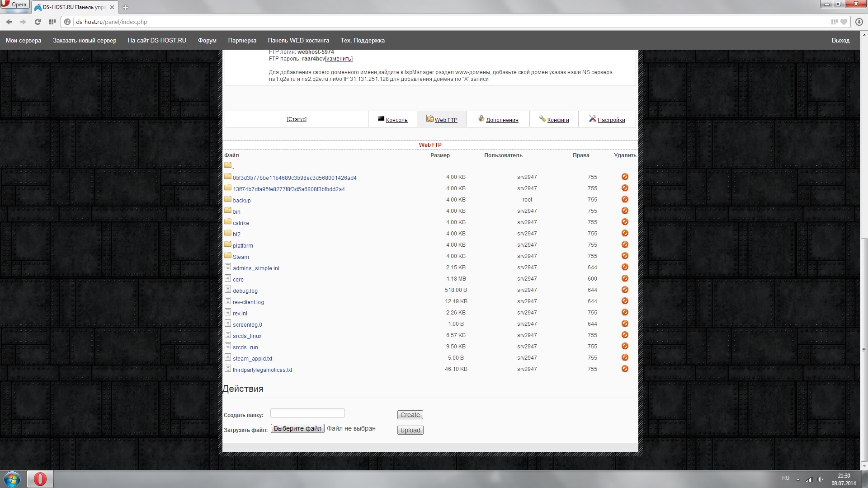This screenshot has width=868, height=488.
Task: Click the Выберите файл button
Action: point(297,428)
